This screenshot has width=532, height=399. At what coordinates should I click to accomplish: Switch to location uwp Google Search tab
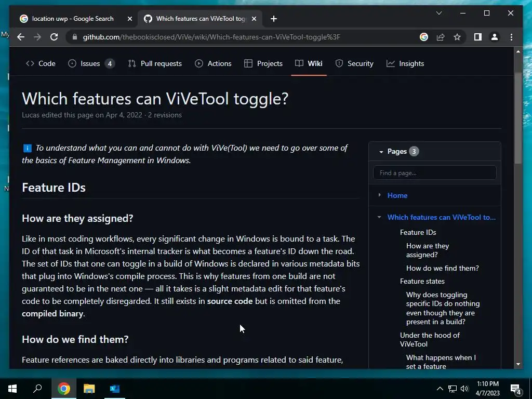tap(73, 19)
